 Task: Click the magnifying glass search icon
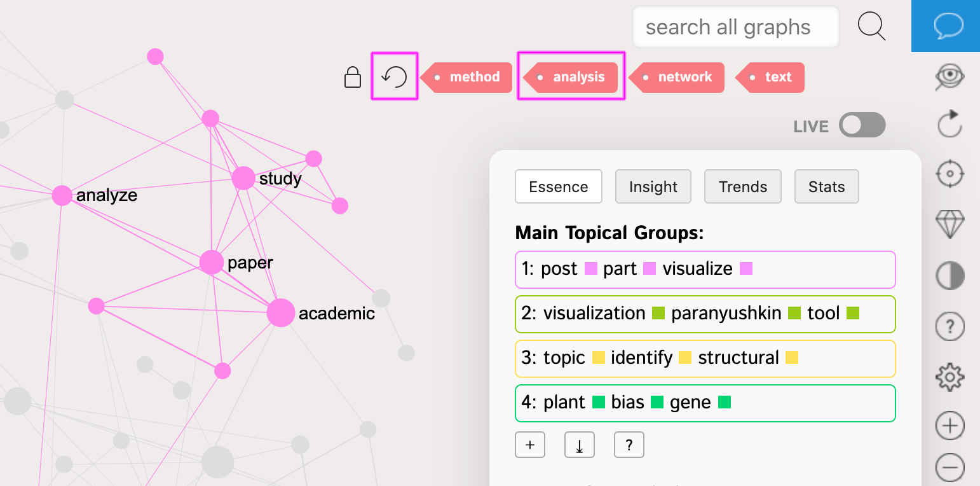coord(871,27)
